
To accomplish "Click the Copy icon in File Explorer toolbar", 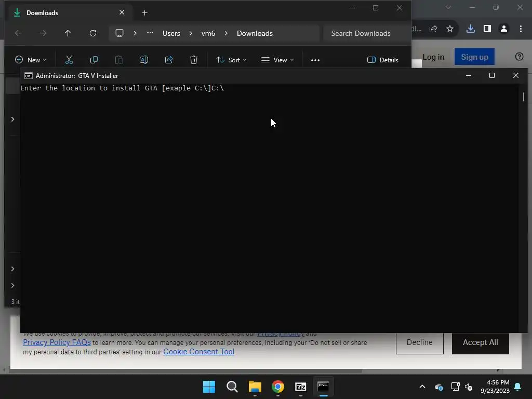I will 94,60.
